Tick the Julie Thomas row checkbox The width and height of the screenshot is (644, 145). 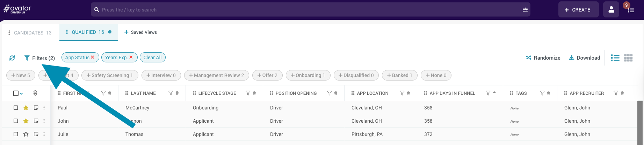pyautogui.click(x=16, y=134)
